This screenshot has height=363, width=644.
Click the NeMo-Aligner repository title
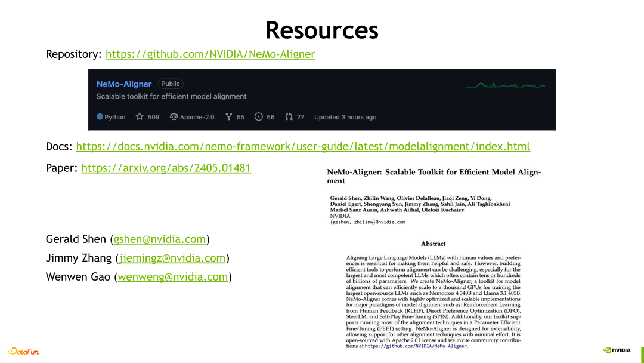(x=124, y=84)
